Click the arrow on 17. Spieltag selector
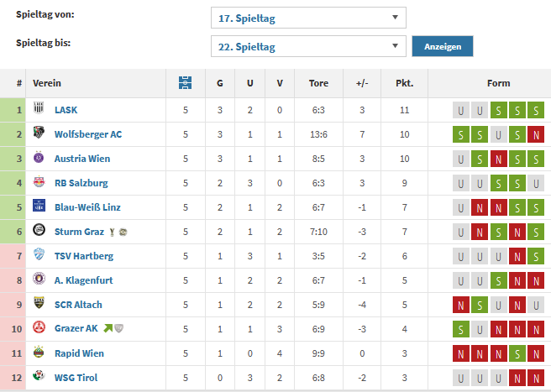Image resolution: width=551 pixels, height=392 pixels. click(x=395, y=18)
